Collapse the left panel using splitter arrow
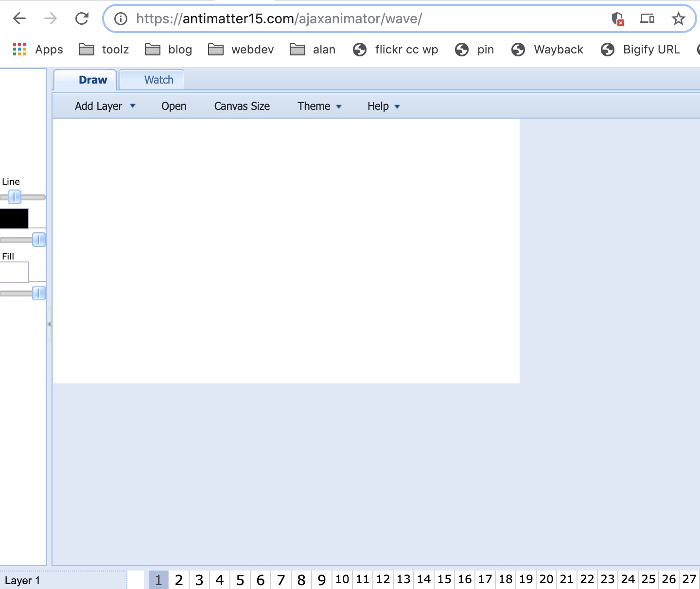Viewport: 700px width, 589px height. (49, 324)
